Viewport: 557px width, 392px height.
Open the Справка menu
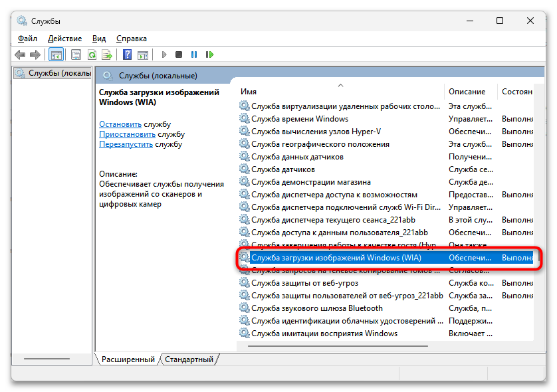tap(132, 39)
